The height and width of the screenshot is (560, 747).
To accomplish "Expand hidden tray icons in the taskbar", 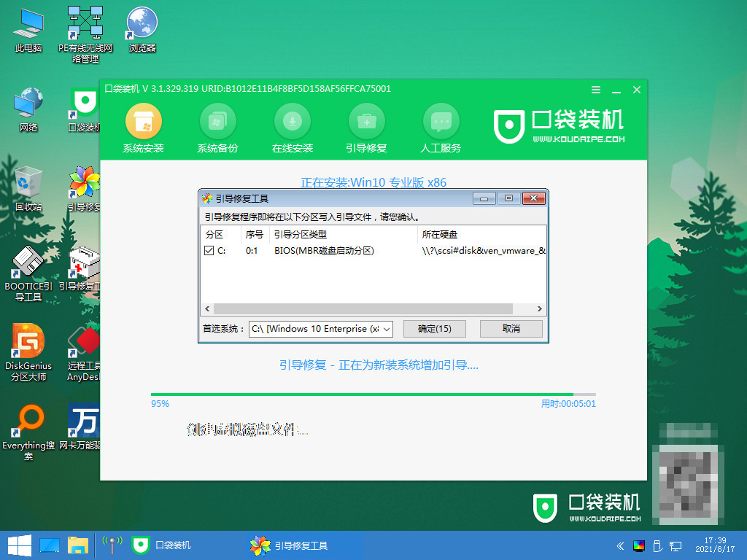I will tap(619, 545).
